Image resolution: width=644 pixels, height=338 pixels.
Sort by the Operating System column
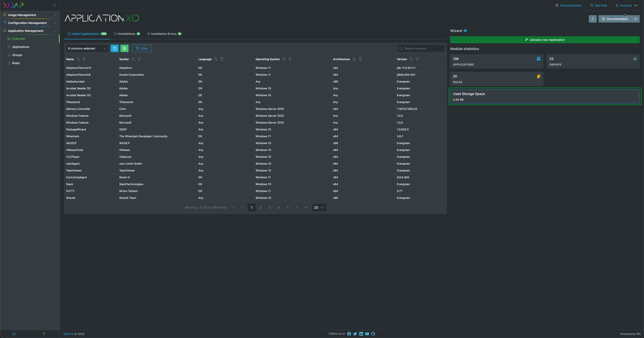click(x=284, y=59)
